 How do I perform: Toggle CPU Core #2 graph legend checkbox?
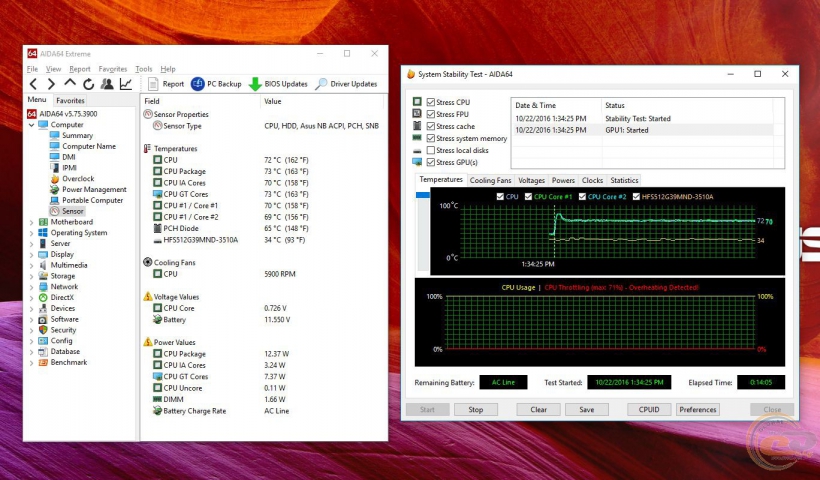(582, 197)
